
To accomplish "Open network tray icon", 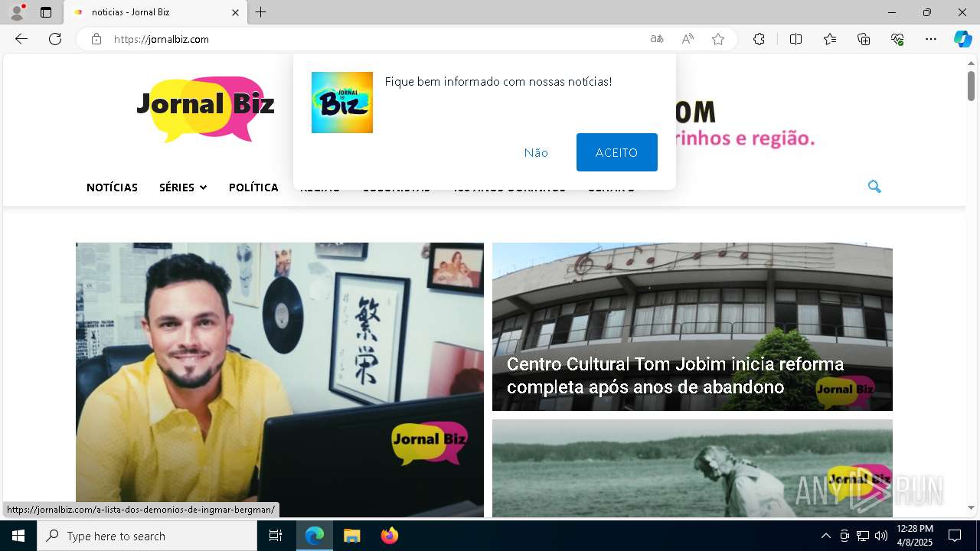I will click(x=863, y=536).
